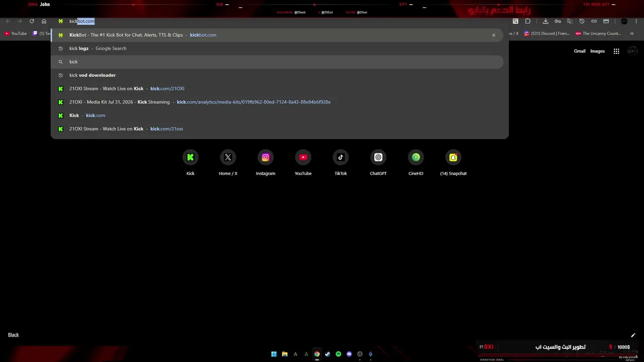Viewport: 644px width, 362px height.
Task: Open the Snapchat shortcut tile
Action: pyautogui.click(x=453, y=162)
